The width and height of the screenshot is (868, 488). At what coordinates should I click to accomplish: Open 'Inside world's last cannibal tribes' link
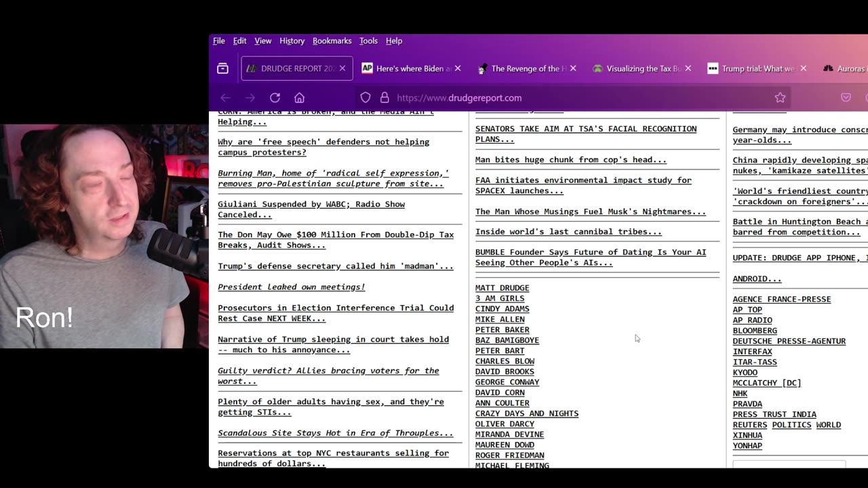(x=568, y=232)
